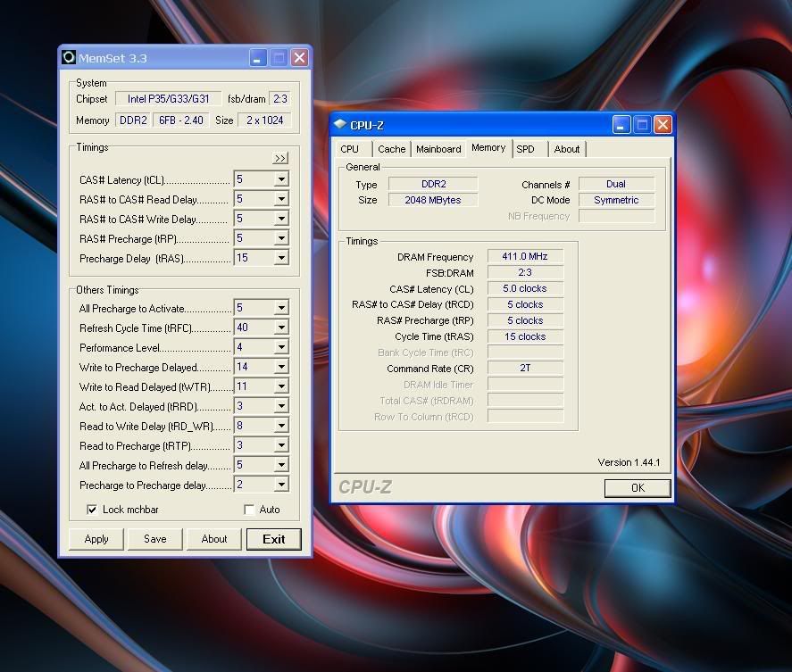
Task: Close the CPU-Z window
Action: [663, 125]
